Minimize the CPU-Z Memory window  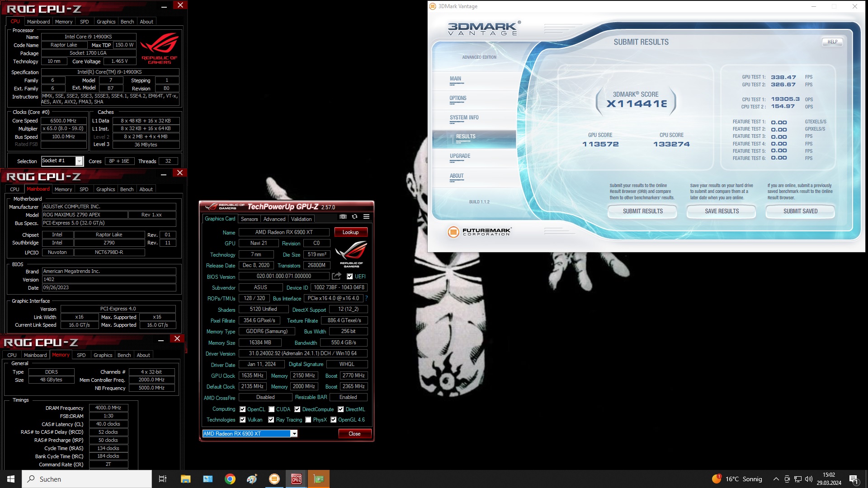click(161, 340)
